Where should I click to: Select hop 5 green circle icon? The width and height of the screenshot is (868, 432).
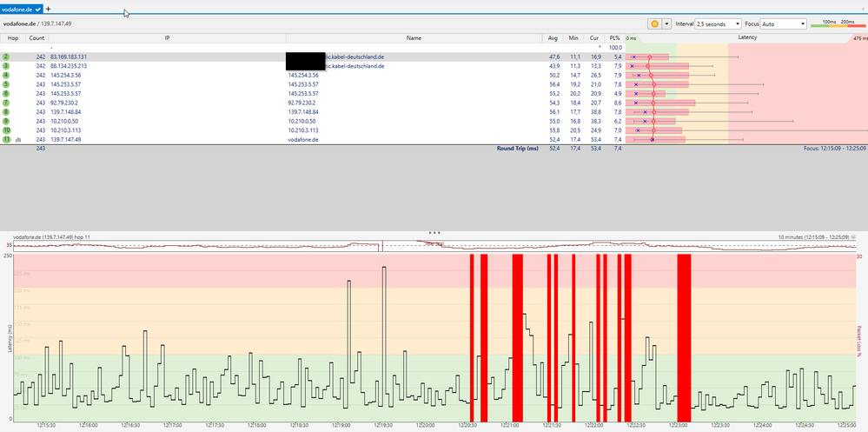point(6,84)
